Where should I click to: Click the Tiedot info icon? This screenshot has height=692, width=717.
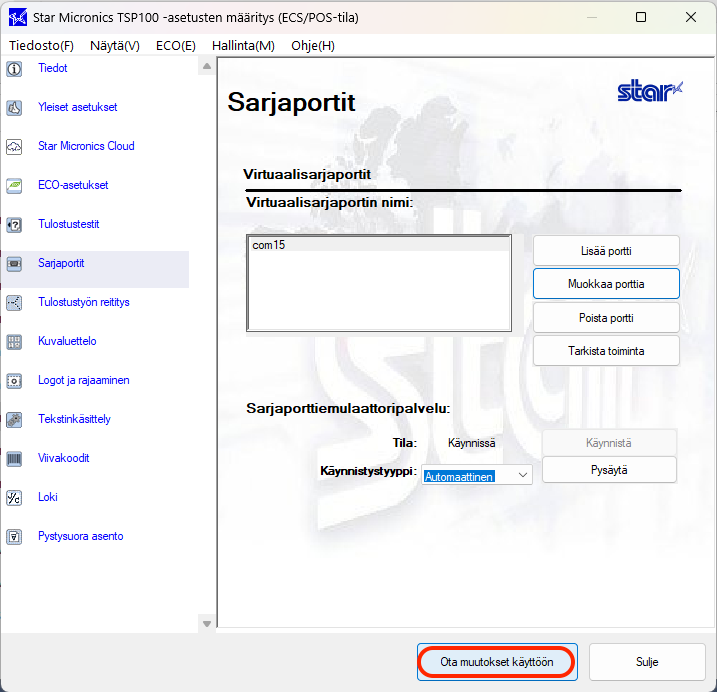pyautogui.click(x=14, y=69)
